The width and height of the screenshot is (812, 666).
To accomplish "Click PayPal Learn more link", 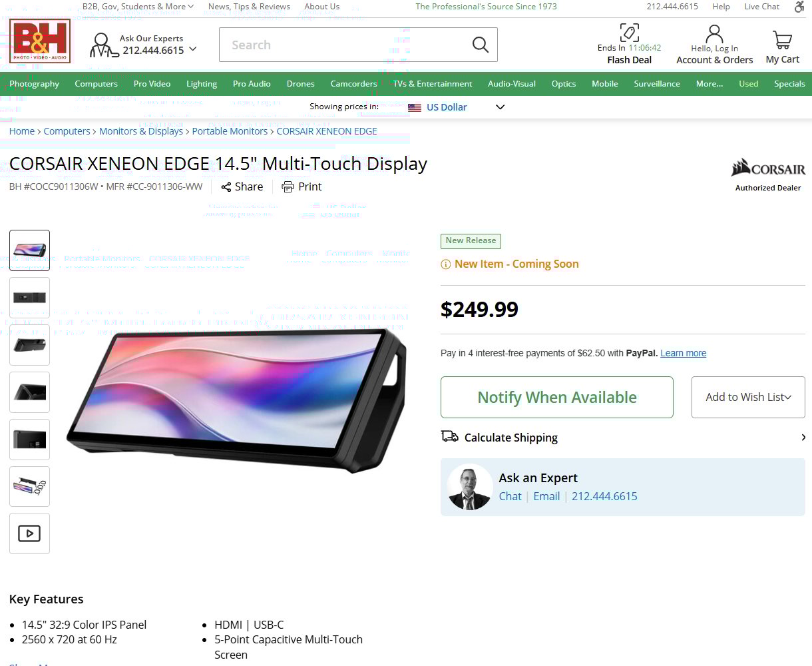I will click(x=683, y=353).
